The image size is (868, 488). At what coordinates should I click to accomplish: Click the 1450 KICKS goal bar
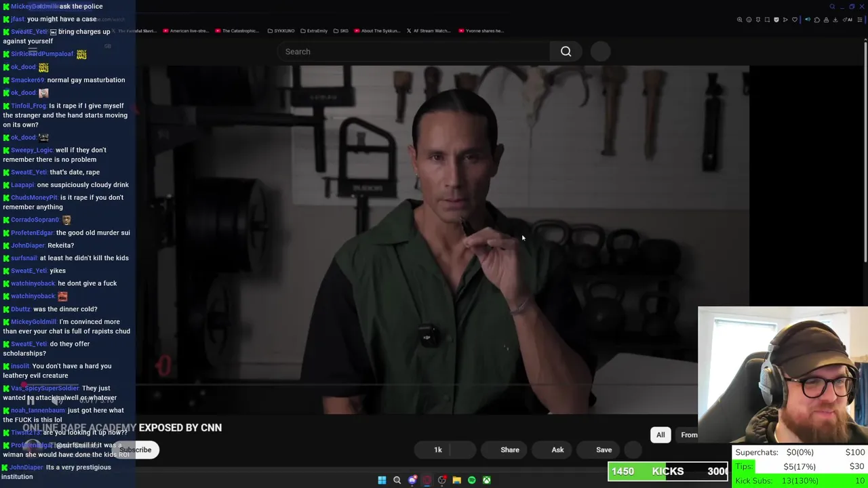668,471
